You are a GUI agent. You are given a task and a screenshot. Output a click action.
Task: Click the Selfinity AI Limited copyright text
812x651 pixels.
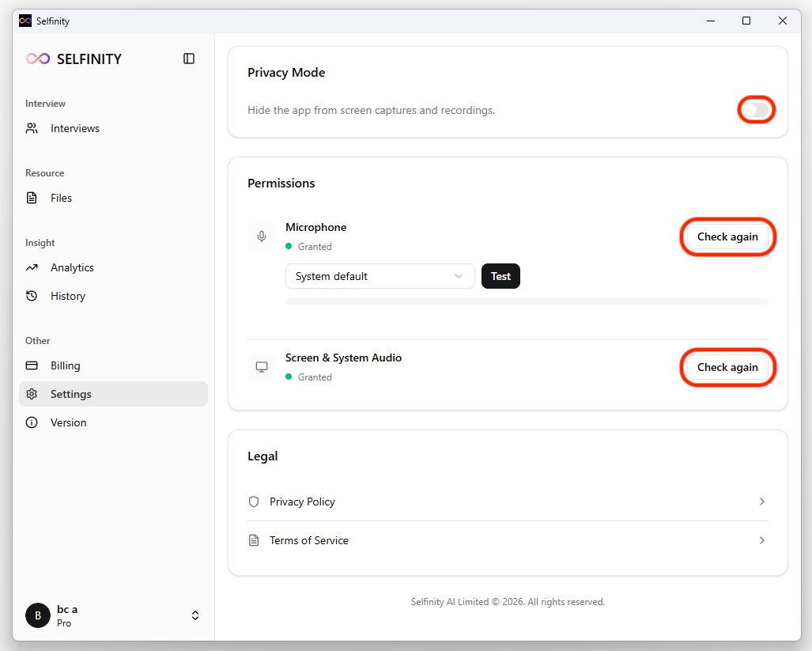(508, 602)
